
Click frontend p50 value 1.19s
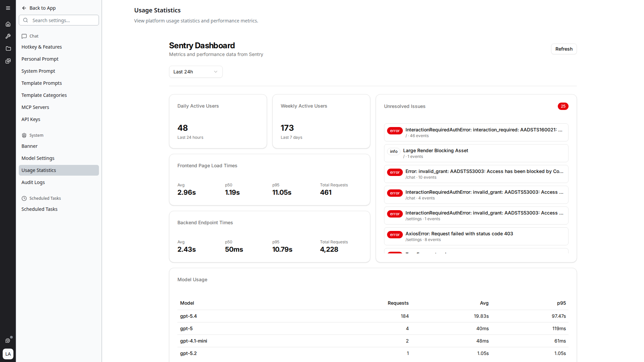tap(232, 192)
